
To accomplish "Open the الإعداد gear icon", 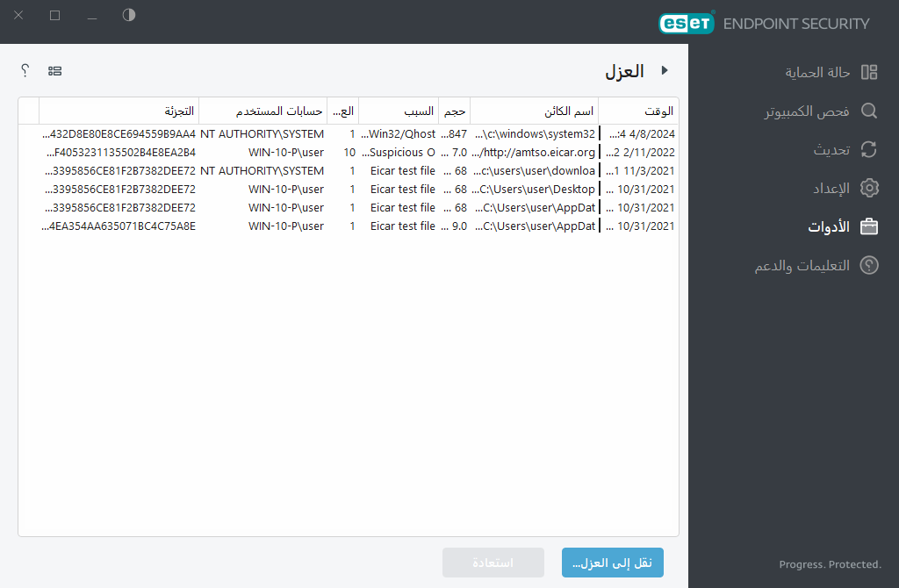I will point(869,188).
